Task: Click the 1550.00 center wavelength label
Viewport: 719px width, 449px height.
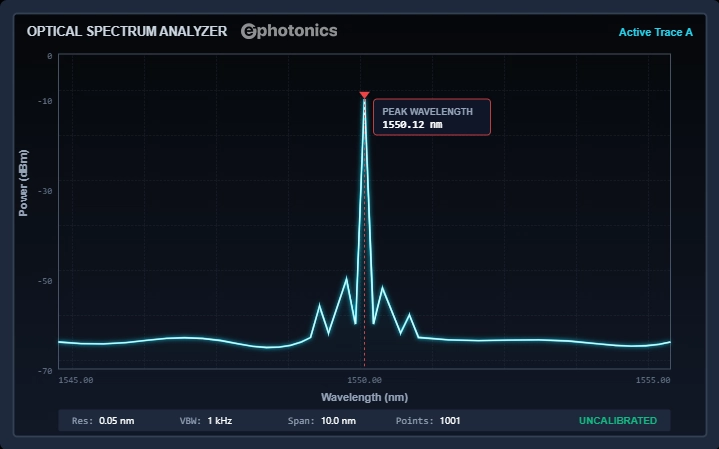Action: tap(364, 380)
